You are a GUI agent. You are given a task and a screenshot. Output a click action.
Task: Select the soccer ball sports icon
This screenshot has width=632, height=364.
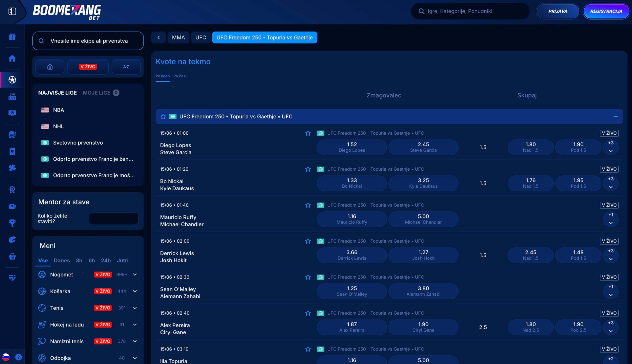point(12,80)
